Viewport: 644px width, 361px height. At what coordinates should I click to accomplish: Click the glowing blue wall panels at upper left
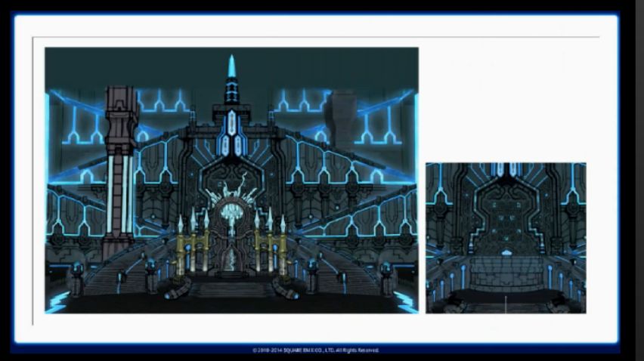coord(79,121)
